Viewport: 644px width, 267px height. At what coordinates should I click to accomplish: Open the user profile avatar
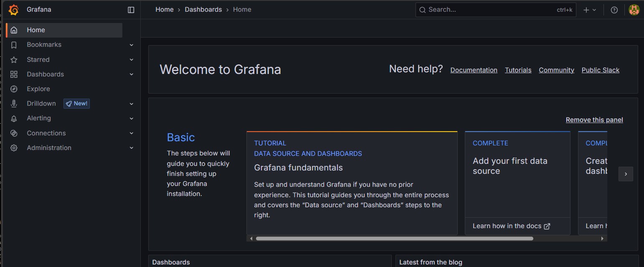634,10
